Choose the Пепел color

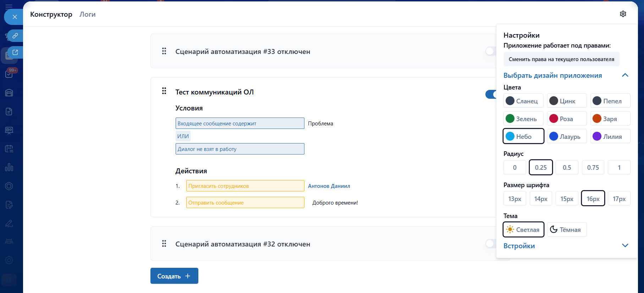(610, 101)
